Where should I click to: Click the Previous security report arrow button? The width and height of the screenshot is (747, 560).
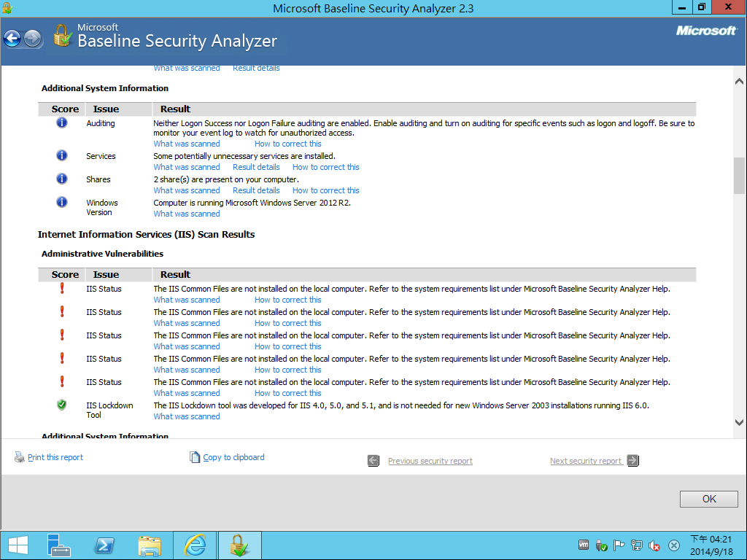(373, 460)
